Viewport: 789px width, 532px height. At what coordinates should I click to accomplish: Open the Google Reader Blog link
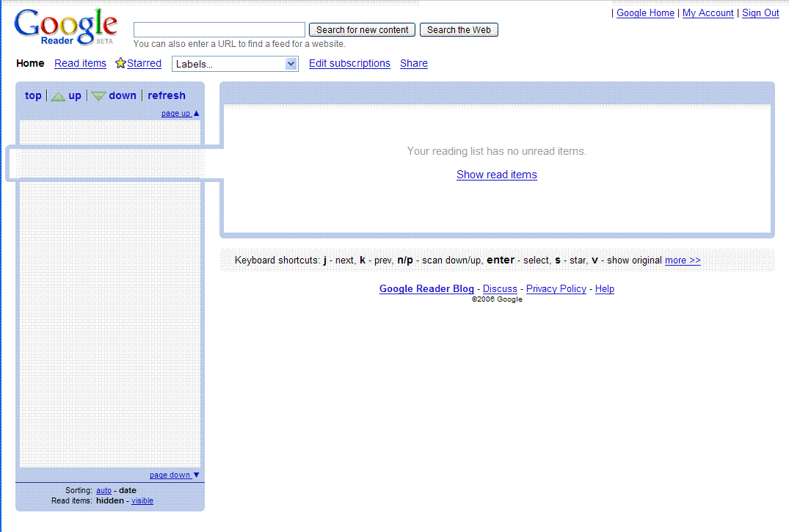click(x=426, y=289)
